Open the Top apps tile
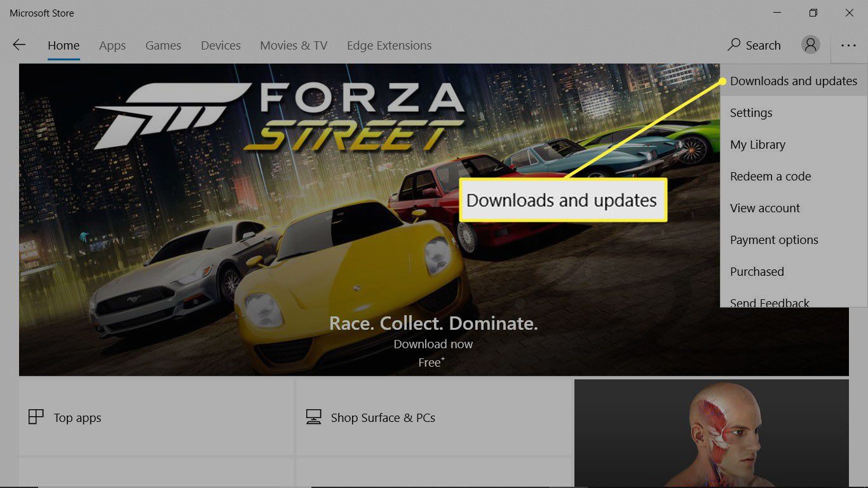The height and width of the screenshot is (488, 868). [x=156, y=417]
